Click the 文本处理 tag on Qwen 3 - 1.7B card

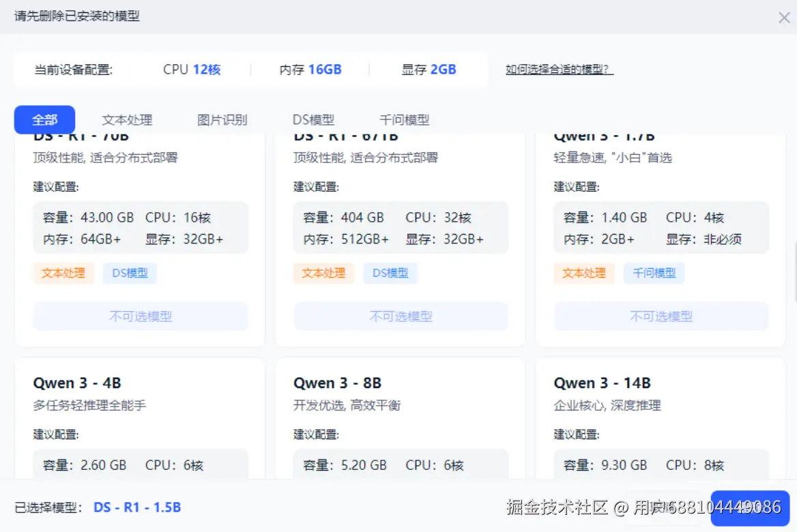pyautogui.click(x=584, y=273)
